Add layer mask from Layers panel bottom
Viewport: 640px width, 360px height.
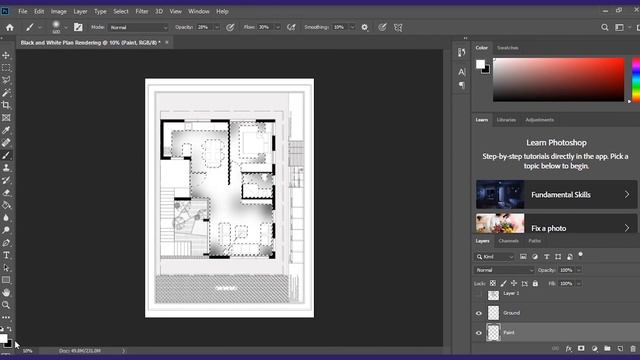[581, 349]
